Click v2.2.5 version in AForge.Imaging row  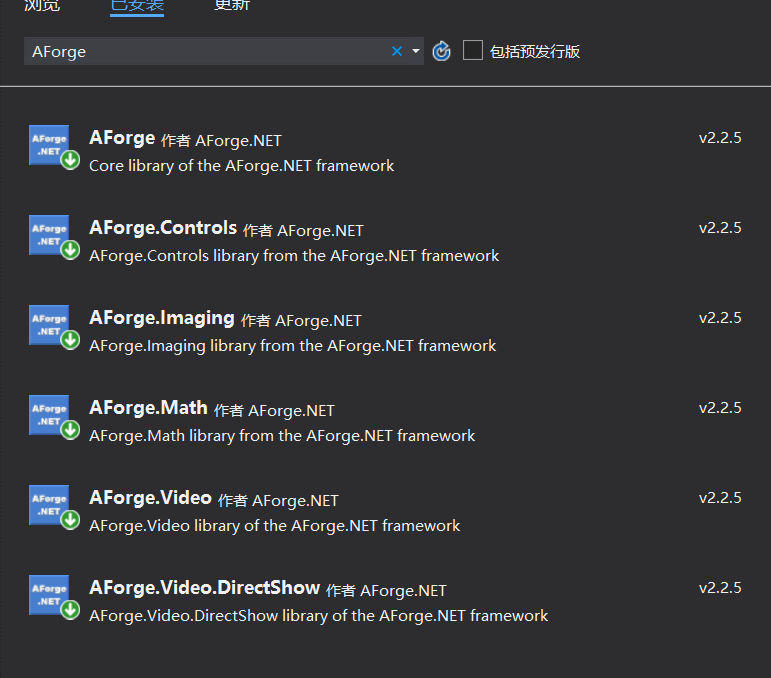tap(720, 318)
